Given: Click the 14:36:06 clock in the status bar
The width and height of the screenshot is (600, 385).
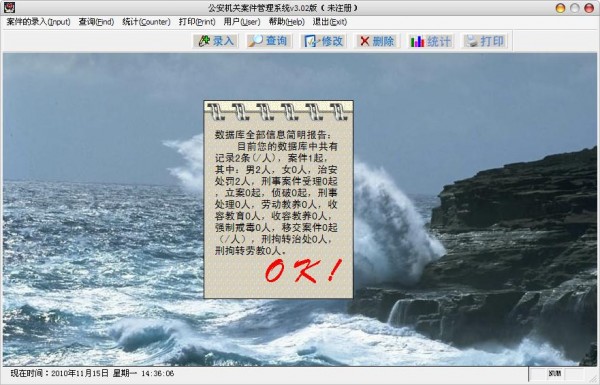Looking at the screenshot, I should [x=158, y=373].
